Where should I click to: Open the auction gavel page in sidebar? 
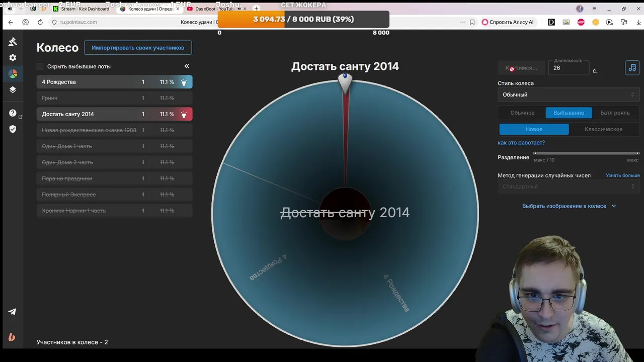point(13,42)
